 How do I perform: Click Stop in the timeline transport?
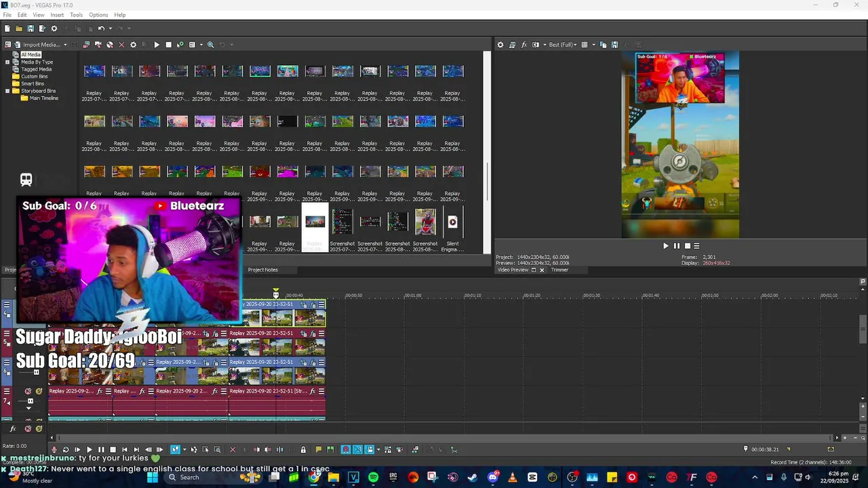pos(113,449)
